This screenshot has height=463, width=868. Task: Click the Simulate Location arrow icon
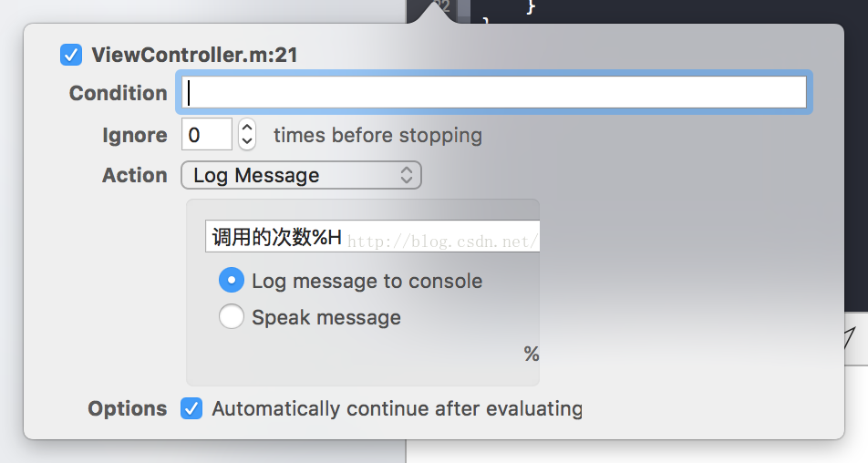[x=850, y=338]
